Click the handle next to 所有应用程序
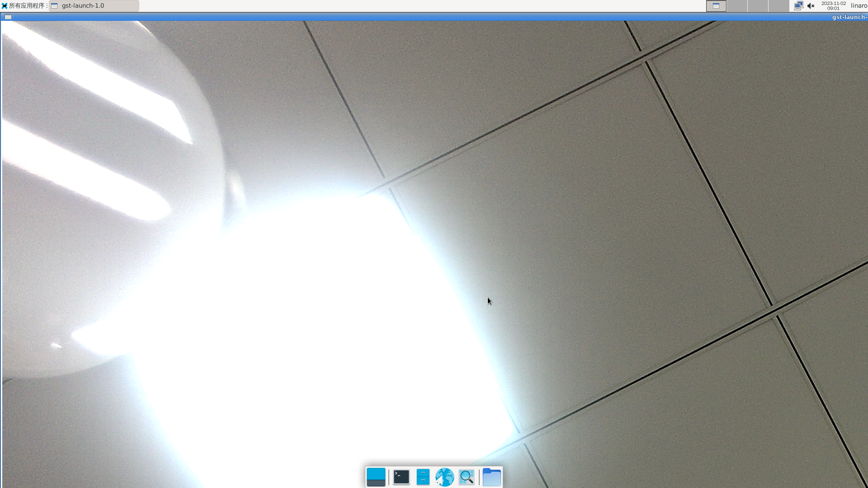The height and width of the screenshot is (488, 868). pos(47,6)
